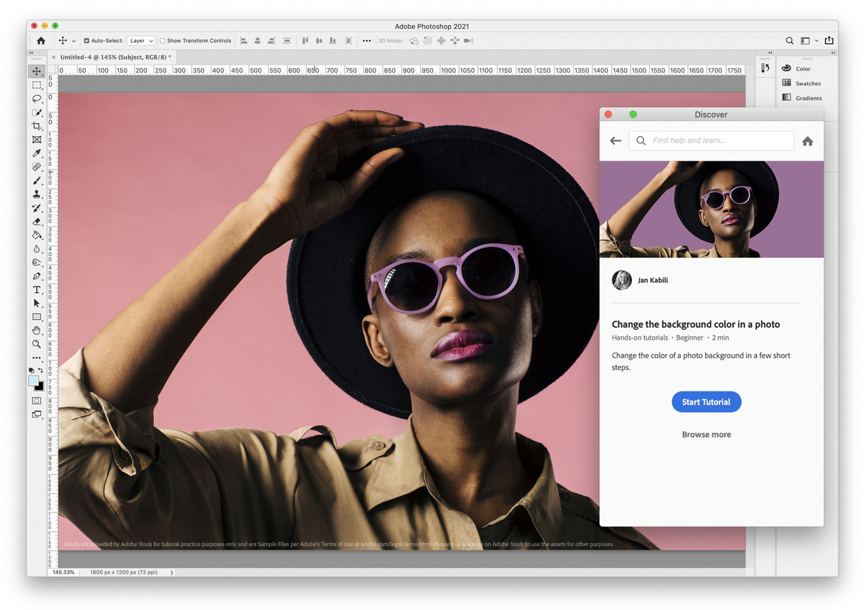The image size is (868, 610).
Task: Click the Browse more link
Action: point(706,434)
